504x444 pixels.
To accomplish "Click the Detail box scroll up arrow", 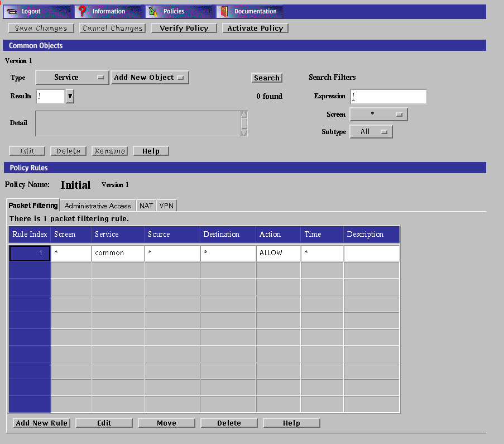I will 244,114.
